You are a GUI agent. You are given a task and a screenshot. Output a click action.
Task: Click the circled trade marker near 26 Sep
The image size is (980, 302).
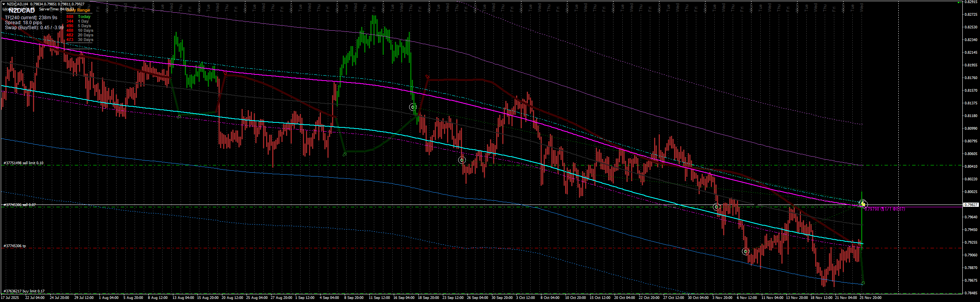point(462,160)
